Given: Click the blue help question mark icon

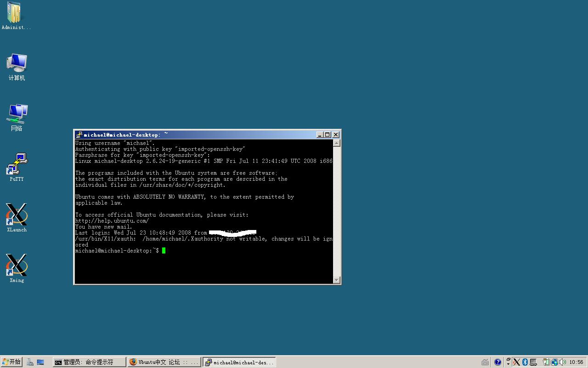Looking at the screenshot, I should [x=498, y=362].
